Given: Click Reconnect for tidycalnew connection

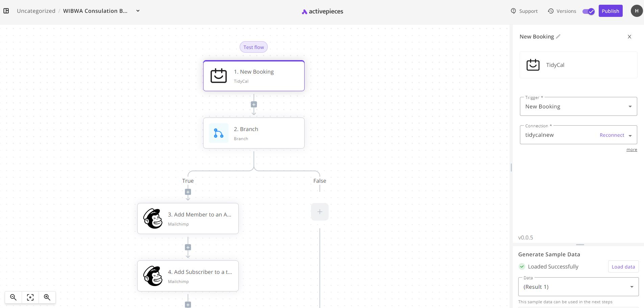Looking at the screenshot, I should [x=612, y=135].
